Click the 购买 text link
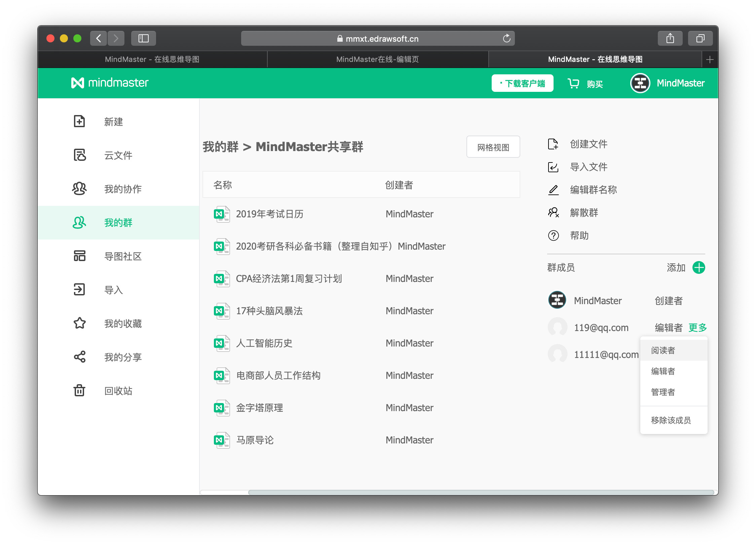 pyautogui.click(x=595, y=84)
